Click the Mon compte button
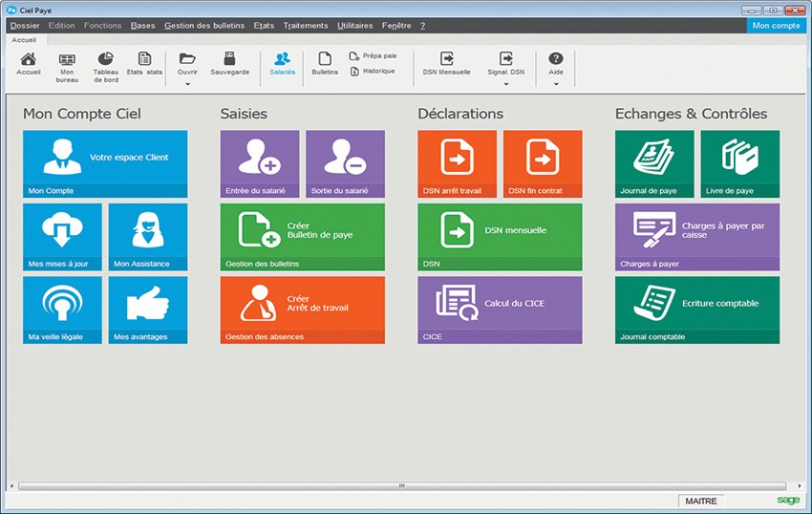Image resolution: width=812 pixels, height=514 pixels. pos(776,26)
